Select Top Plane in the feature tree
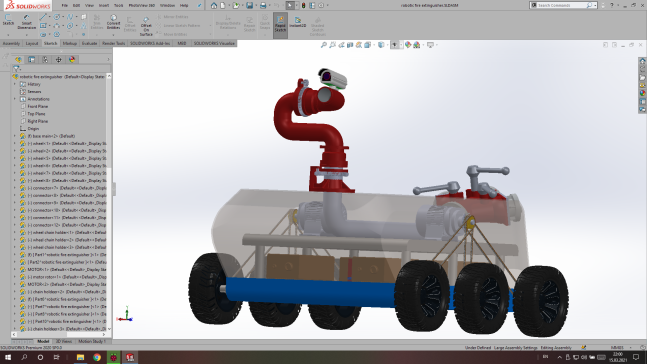This screenshot has height=364, width=647. coord(36,114)
